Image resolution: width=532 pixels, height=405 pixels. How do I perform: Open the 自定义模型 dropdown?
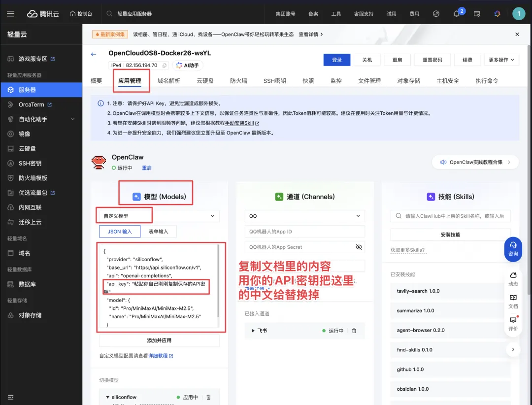pyautogui.click(x=159, y=216)
